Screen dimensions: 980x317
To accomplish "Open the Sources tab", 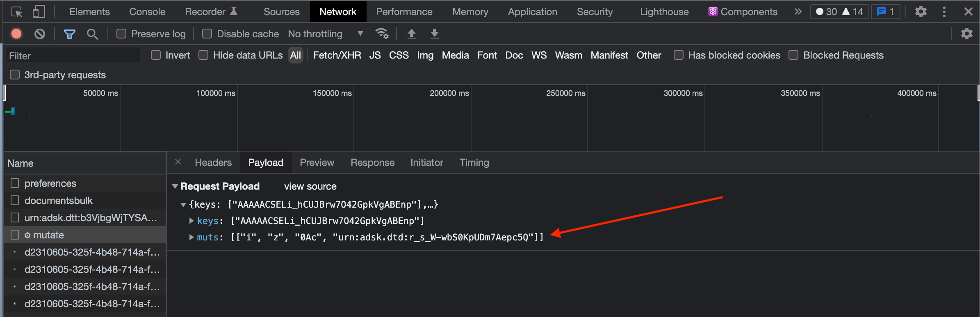I will tap(281, 12).
